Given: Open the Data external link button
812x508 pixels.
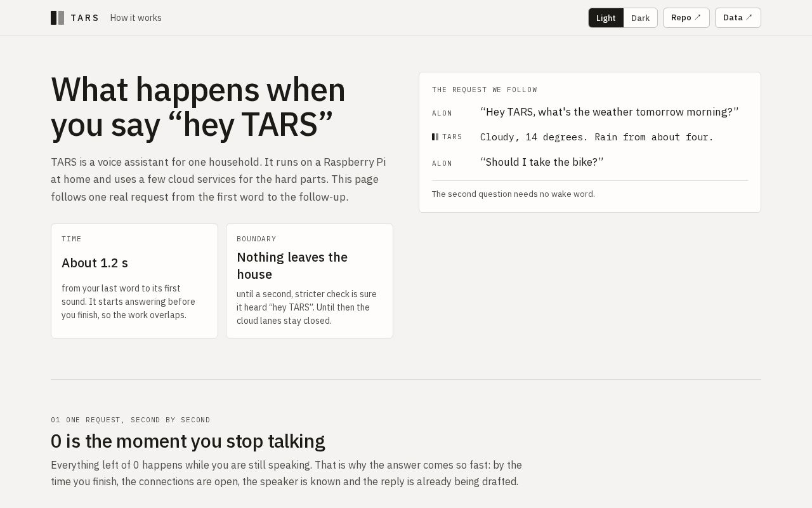Looking at the screenshot, I should 738,18.
